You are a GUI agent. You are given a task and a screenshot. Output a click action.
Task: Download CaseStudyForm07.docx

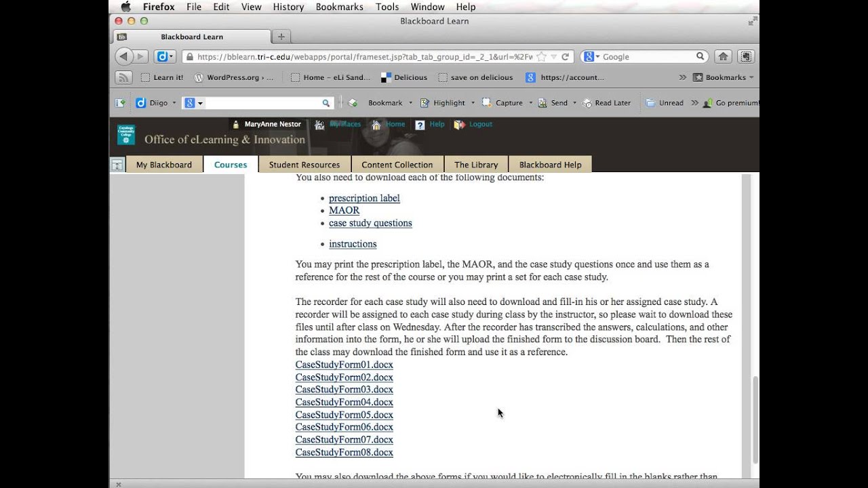click(344, 440)
